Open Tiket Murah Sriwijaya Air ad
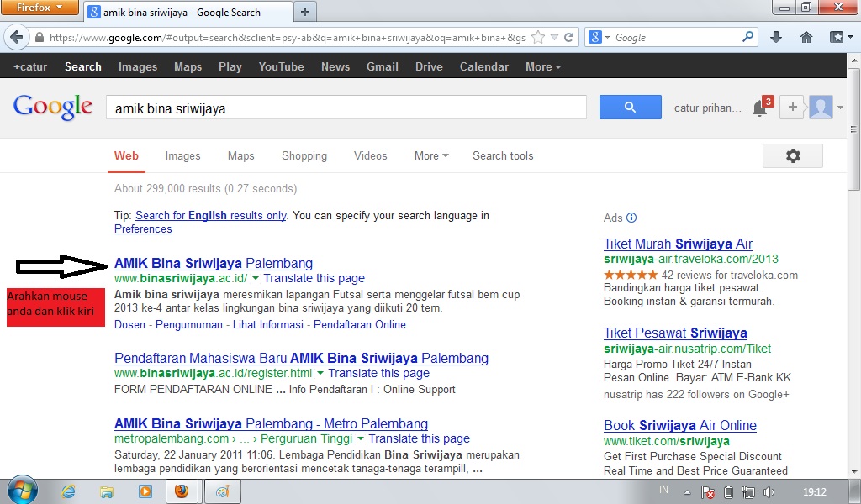This screenshot has width=861, height=504. coord(679,244)
